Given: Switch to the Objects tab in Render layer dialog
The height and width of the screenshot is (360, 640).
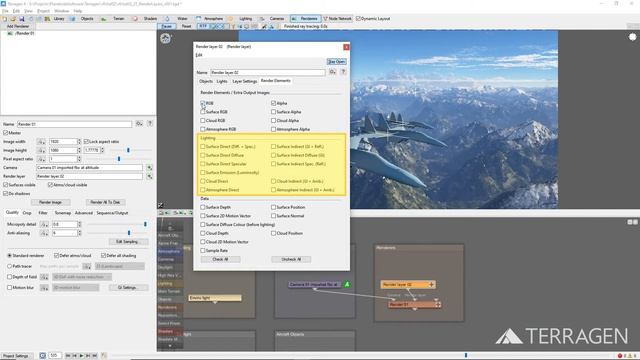Looking at the screenshot, I should pos(206,81).
